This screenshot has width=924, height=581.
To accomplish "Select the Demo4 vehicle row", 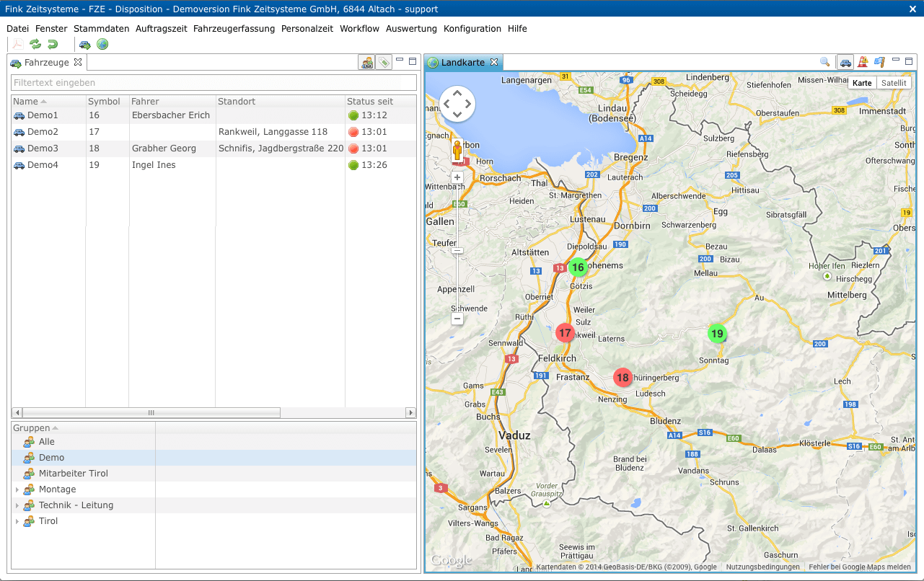I will pyautogui.click(x=214, y=165).
